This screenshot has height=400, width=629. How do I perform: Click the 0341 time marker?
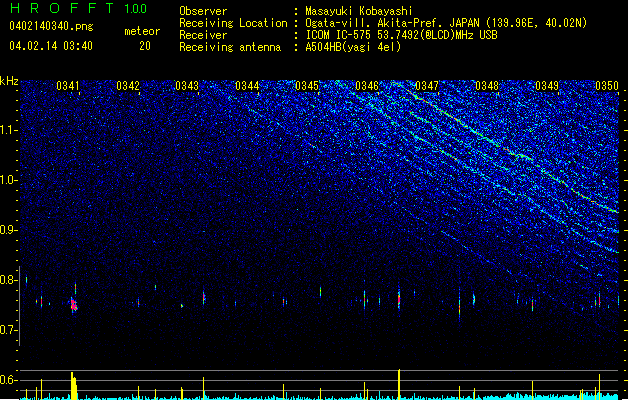coord(68,86)
